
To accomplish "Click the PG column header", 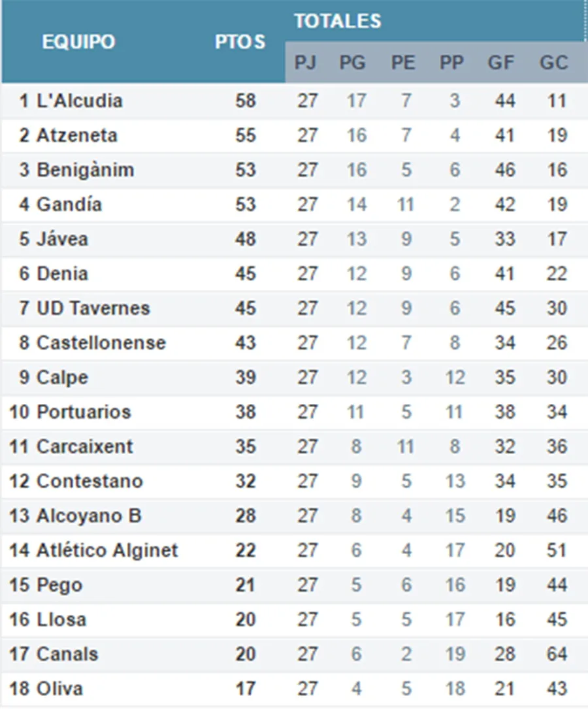I will click(x=353, y=63).
